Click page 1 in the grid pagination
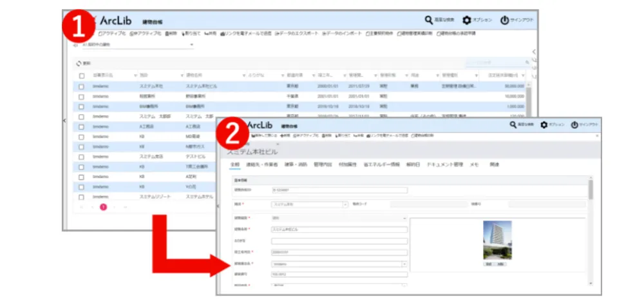 [x=103, y=207]
